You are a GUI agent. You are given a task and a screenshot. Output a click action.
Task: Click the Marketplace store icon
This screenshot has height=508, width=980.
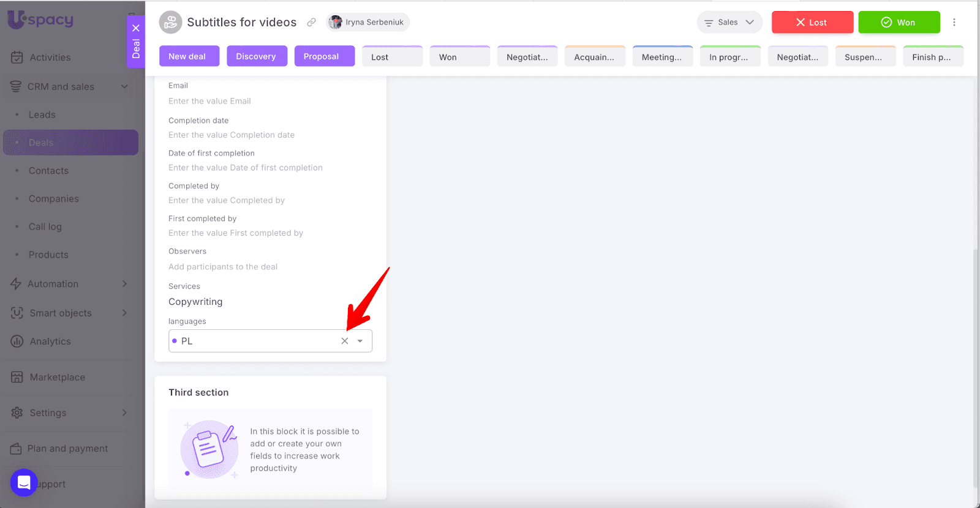point(17,377)
